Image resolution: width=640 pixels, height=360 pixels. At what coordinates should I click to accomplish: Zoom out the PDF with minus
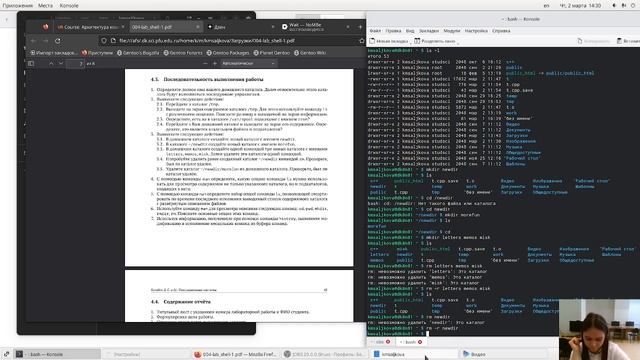[x=205, y=64]
